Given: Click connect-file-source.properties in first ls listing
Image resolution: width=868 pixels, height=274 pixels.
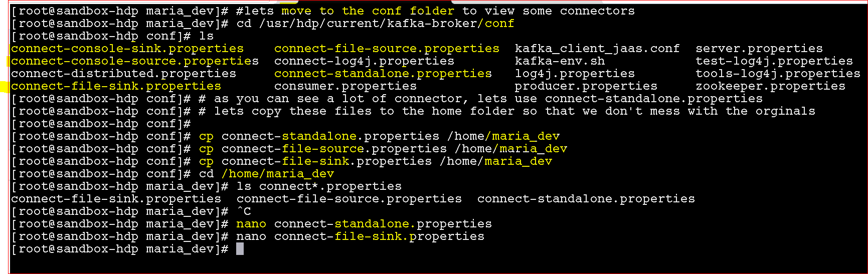Looking at the screenshot, I should [x=387, y=49].
